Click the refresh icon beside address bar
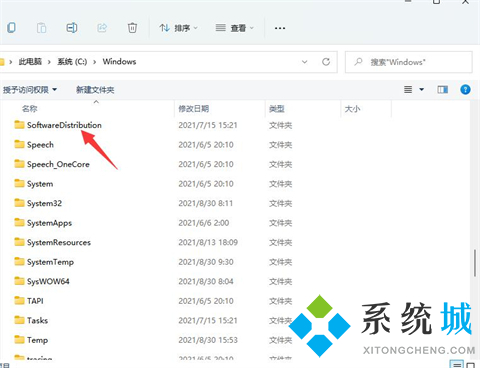 click(x=326, y=62)
